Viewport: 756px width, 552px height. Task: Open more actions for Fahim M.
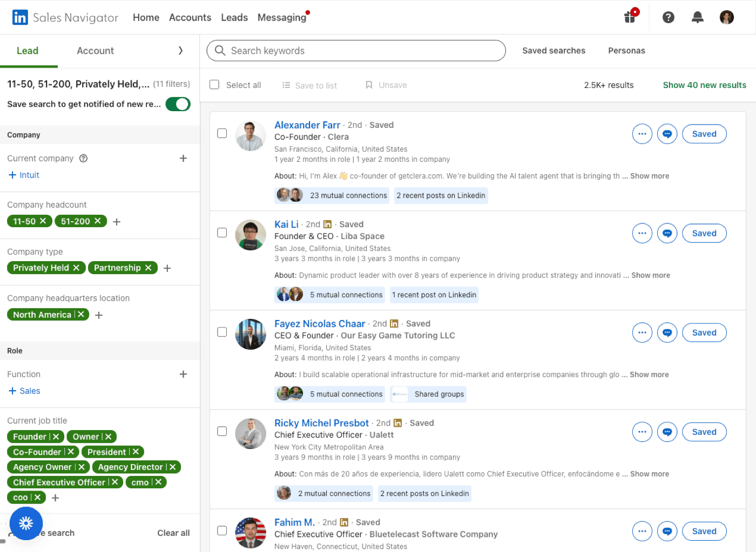coord(642,531)
